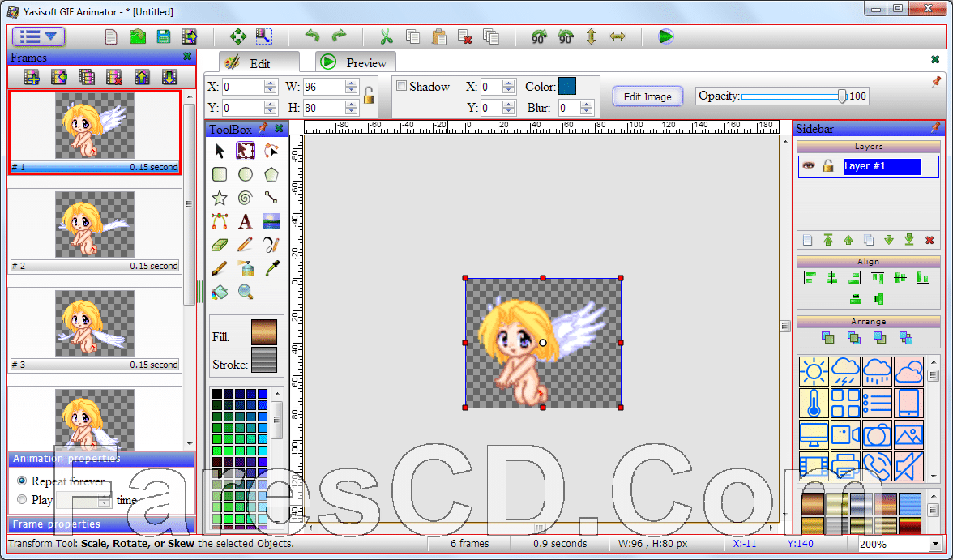
Task: Click the Layers section header
Action: (869, 147)
